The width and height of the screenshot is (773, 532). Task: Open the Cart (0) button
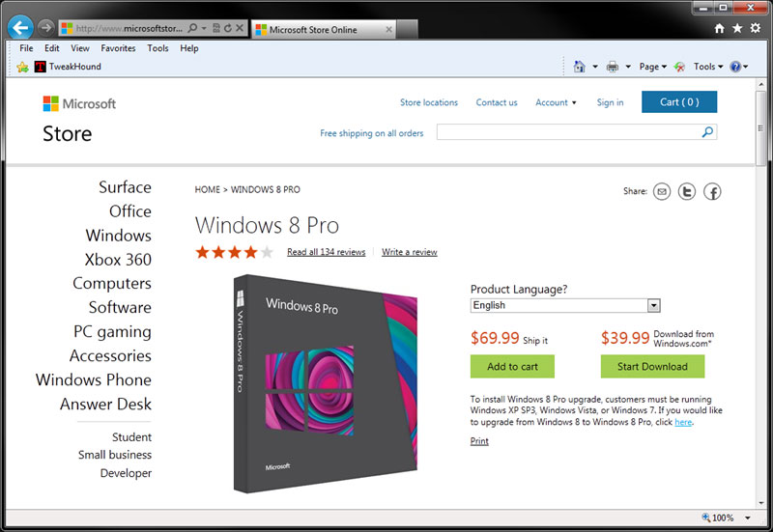pos(679,102)
